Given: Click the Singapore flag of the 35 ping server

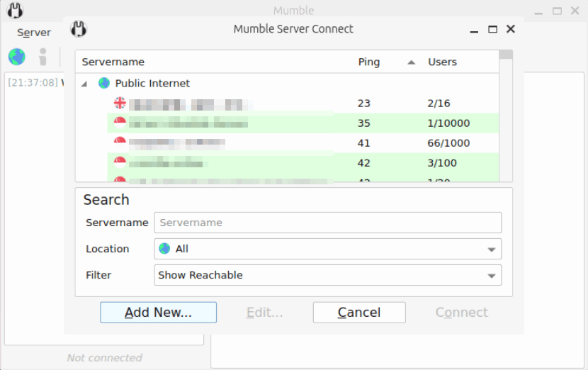Looking at the screenshot, I should click(x=120, y=123).
